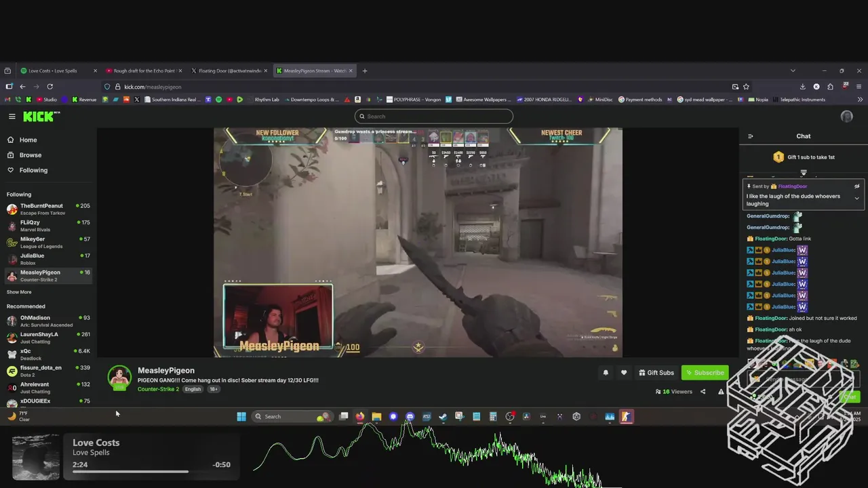Viewport: 868px width, 488px height.
Task: Open browser extensions icon
Action: [x=831, y=87]
